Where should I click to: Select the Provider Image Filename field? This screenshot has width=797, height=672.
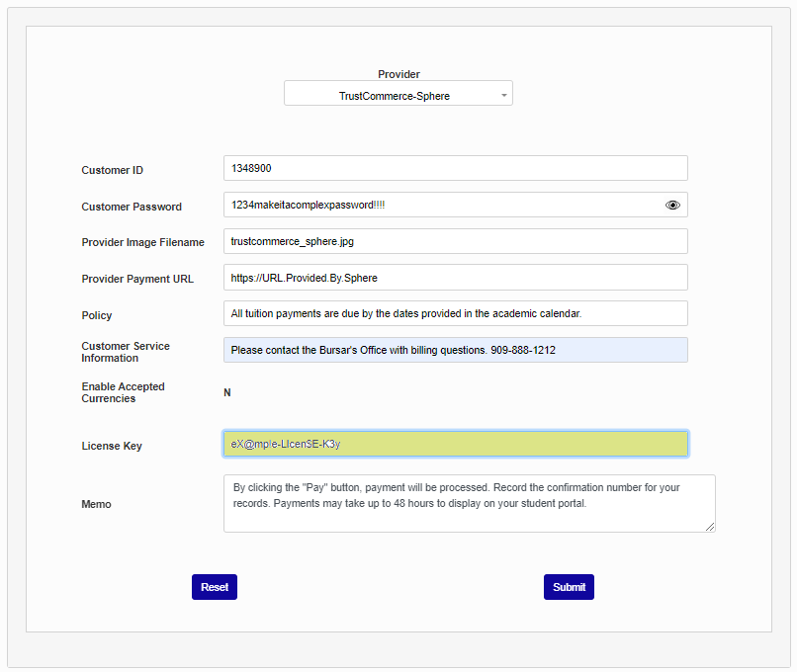point(455,242)
